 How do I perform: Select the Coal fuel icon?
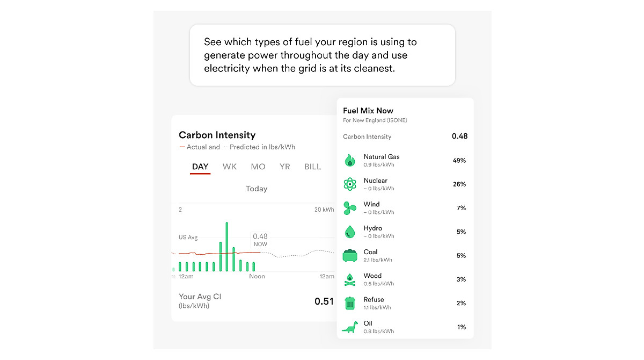tap(350, 255)
